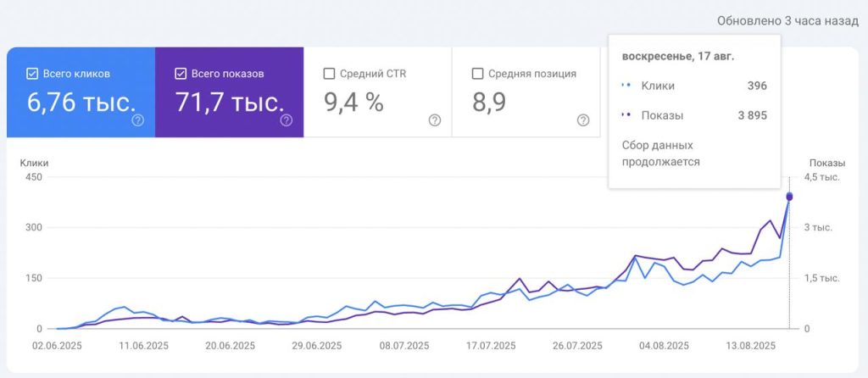Select the 6,76 тыс. clicks metric card

(x=81, y=92)
